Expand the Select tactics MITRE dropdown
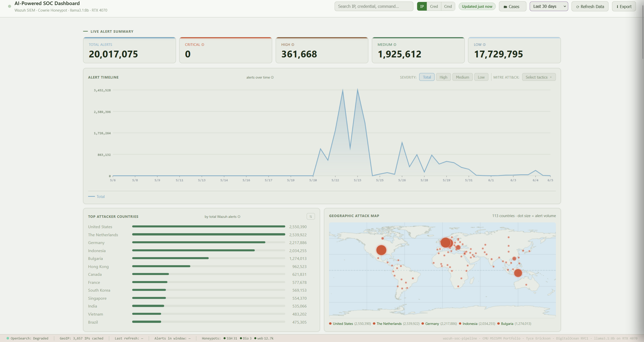The image size is (644, 342). [x=539, y=77]
